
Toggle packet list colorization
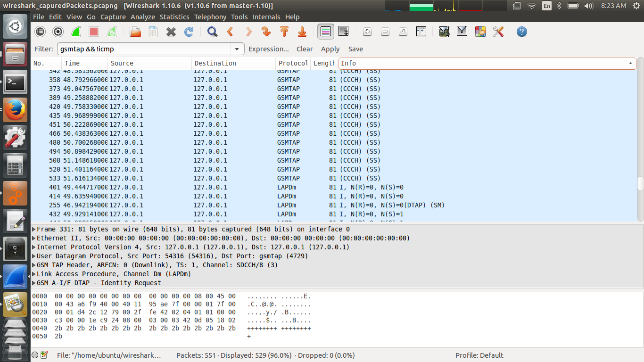[325, 32]
